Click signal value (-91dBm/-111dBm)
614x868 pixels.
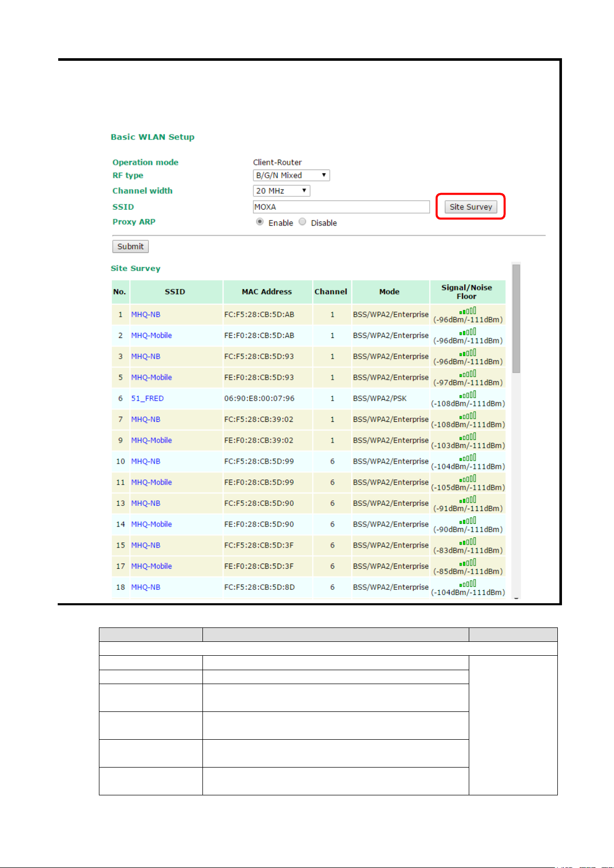click(x=468, y=508)
